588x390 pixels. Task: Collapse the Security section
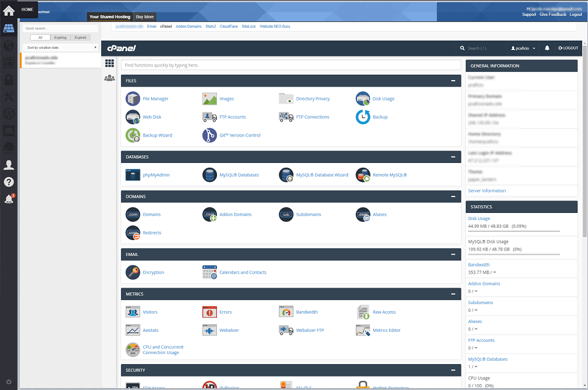pos(453,370)
